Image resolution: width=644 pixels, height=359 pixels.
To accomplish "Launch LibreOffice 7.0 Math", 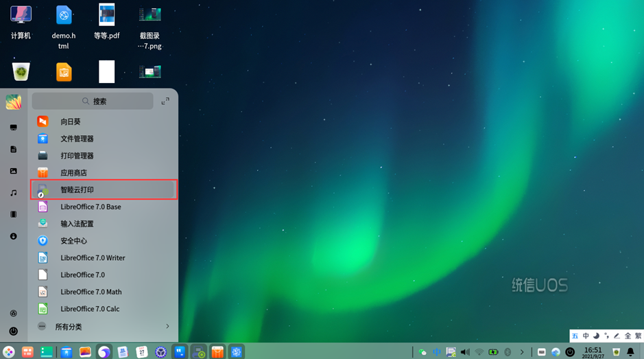I will pyautogui.click(x=104, y=292).
